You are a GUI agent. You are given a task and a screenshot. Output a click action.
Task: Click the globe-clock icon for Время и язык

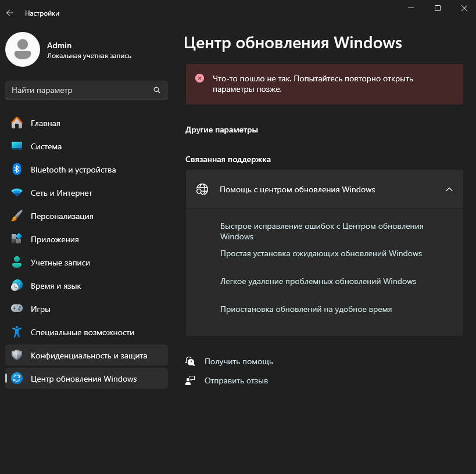[x=17, y=286]
